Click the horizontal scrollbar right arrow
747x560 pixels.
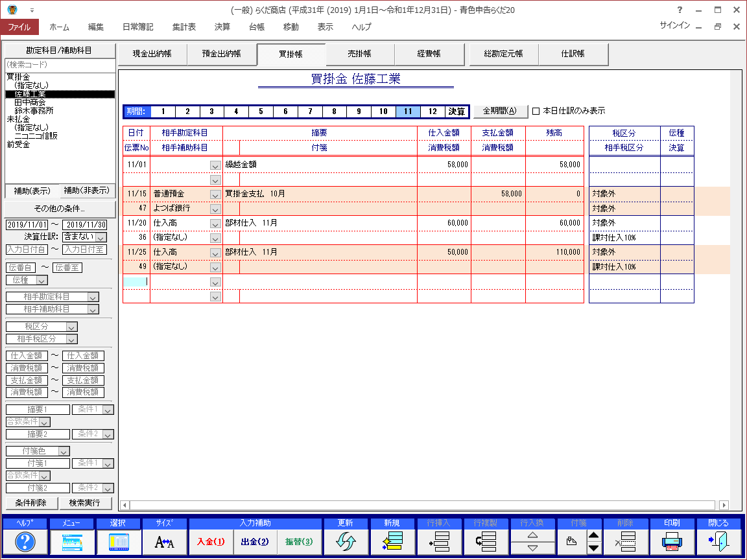click(x=724, y=505)
